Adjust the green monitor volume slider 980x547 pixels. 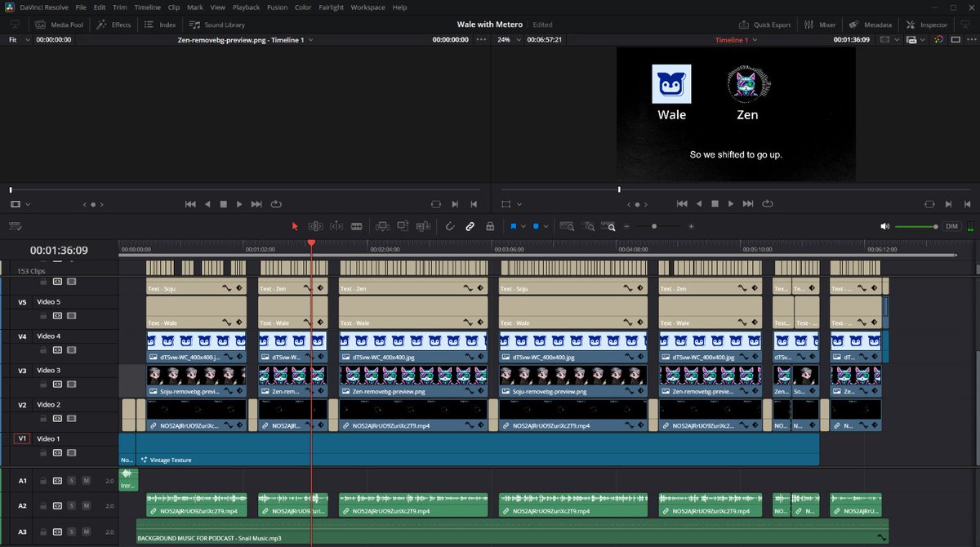[916, 226]
